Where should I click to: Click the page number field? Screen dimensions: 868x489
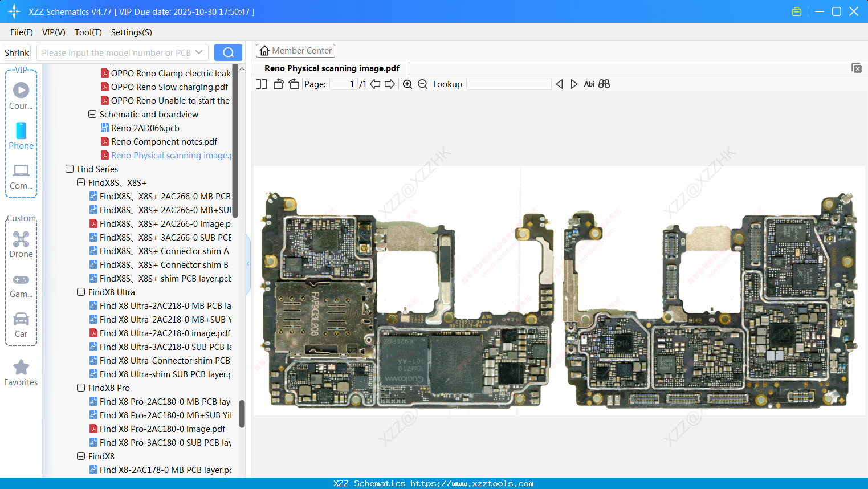(x=344, y=84)
